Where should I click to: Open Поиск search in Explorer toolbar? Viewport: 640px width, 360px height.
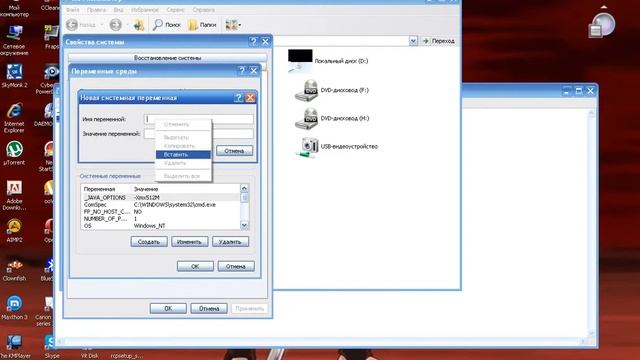click(x=167, y=25)
